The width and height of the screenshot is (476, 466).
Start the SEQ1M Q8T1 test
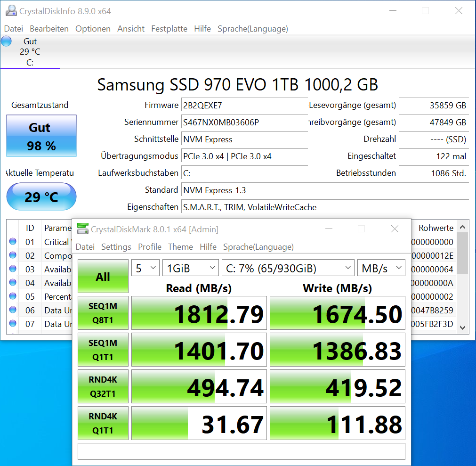coord(103,313)
